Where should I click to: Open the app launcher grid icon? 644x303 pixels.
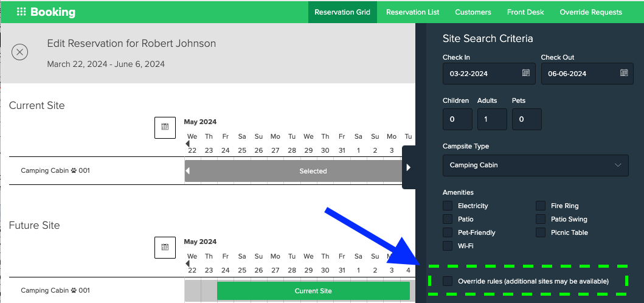point(21,12)
